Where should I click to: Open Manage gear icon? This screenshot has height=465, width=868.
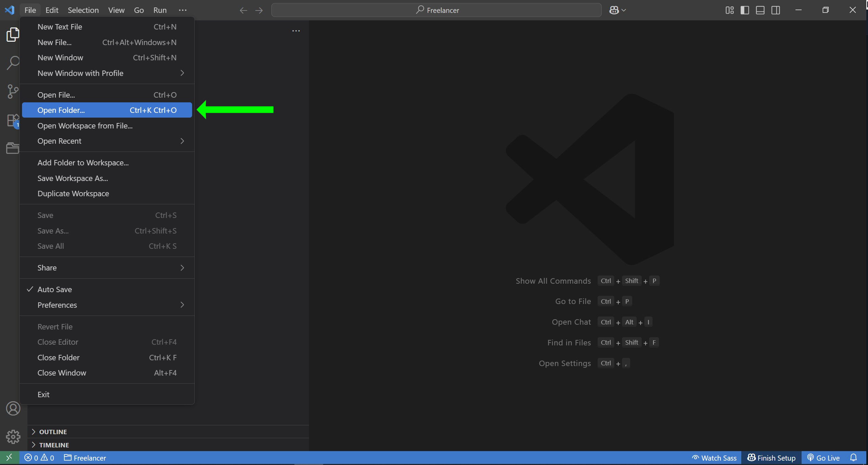click(13, 437)
